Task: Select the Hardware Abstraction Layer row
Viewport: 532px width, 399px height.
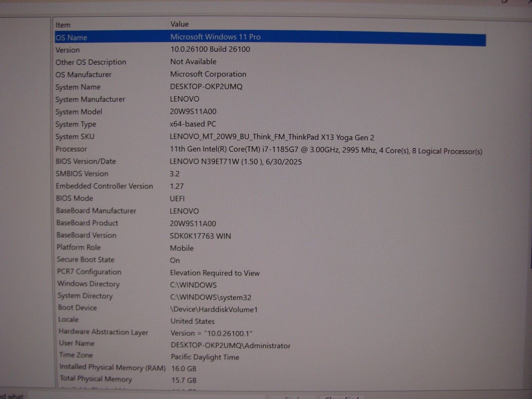Action: 103,332
